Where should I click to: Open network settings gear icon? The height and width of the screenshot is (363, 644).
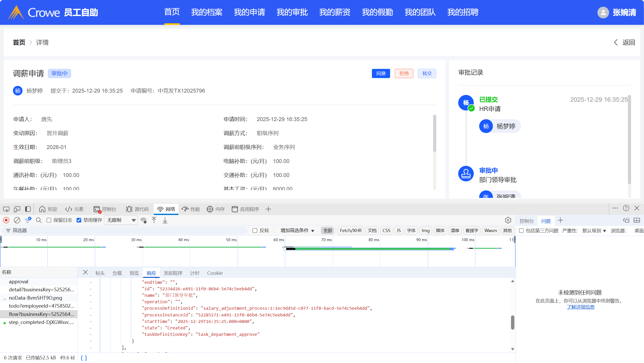coord(508,220)
